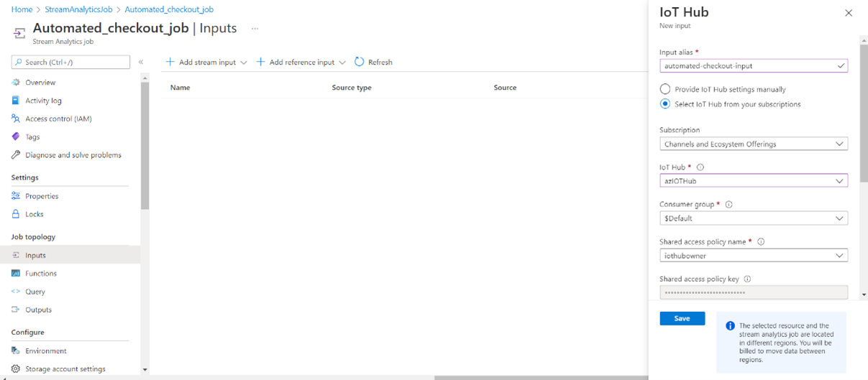Screen dimensions: 868x380
Task: Click the Functions icon
Action: [x=16, y=273]
